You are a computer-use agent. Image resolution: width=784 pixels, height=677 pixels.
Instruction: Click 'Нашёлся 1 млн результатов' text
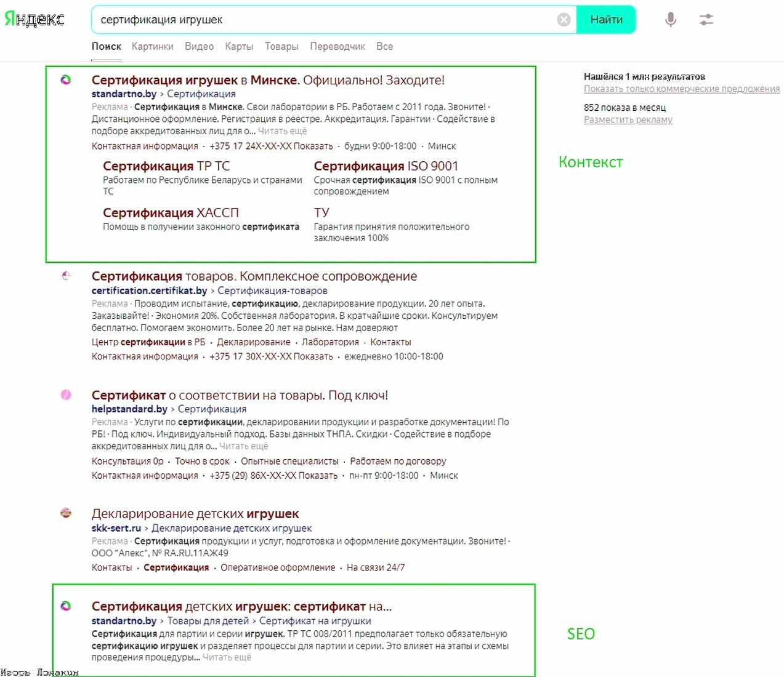point(644,77)
